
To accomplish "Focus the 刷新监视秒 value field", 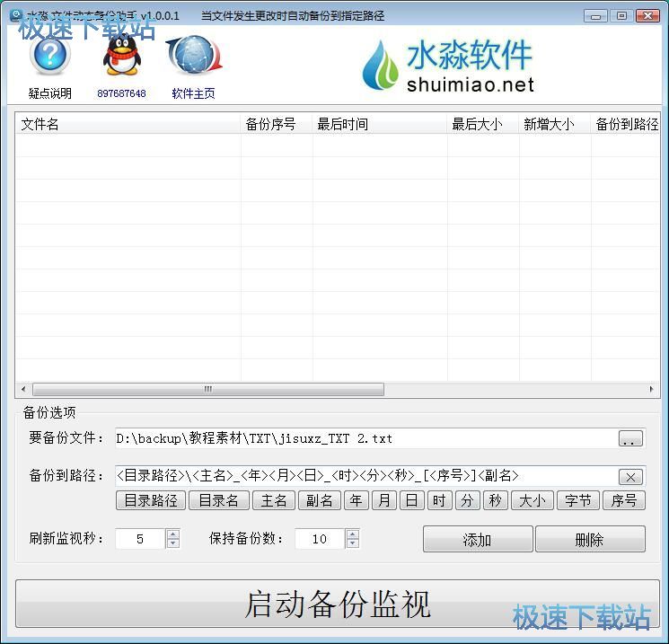I will 140,539.
